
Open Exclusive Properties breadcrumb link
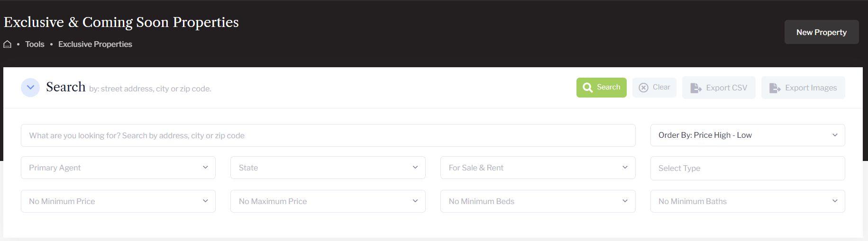(95, 44)
